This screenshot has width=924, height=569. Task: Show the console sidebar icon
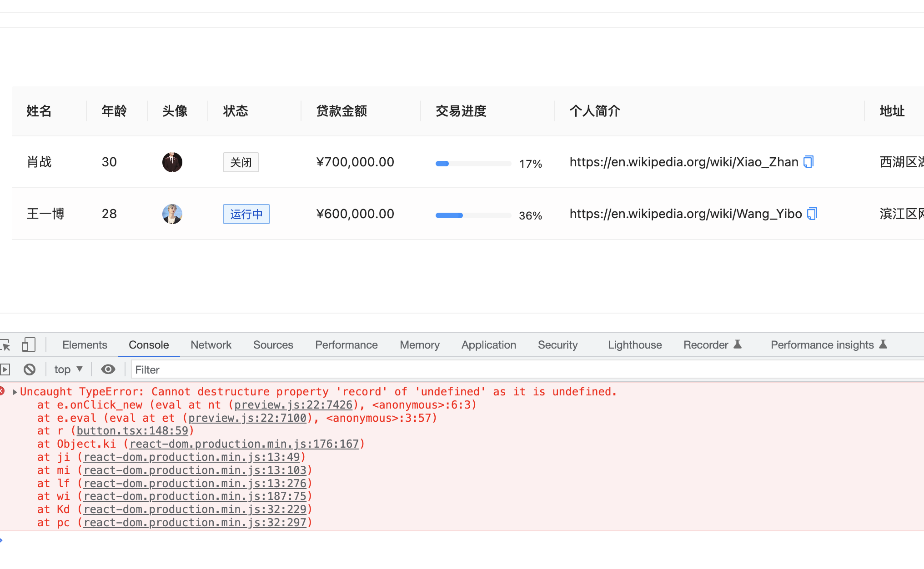[5, 369]
